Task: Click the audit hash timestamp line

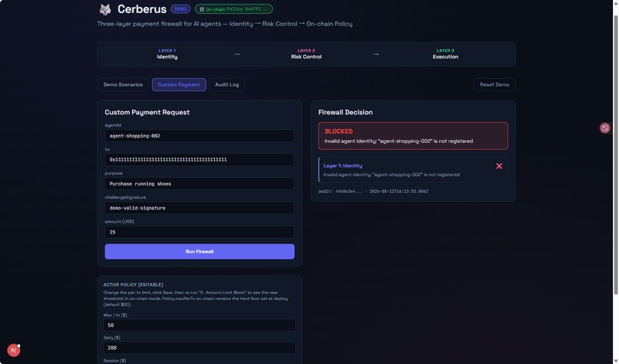Action: [x=373, y=191]
